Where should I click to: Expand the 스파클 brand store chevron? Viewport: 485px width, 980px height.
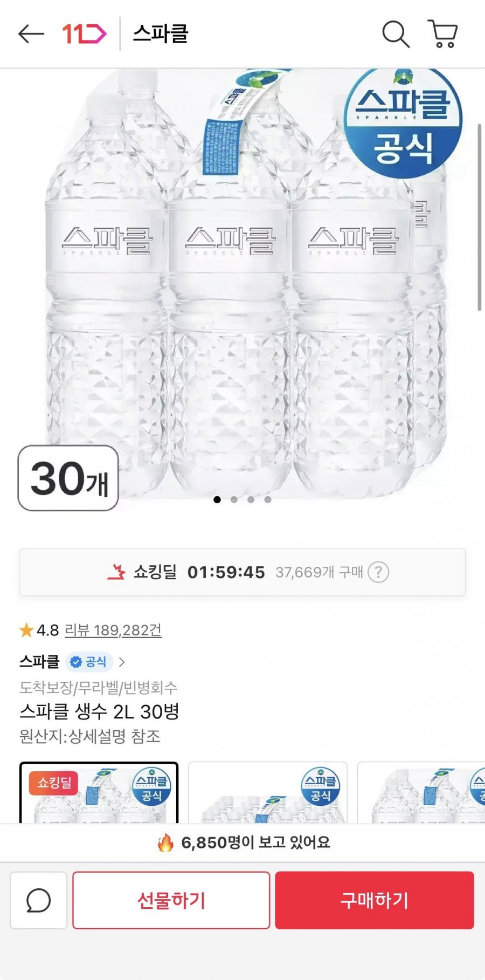122,662
